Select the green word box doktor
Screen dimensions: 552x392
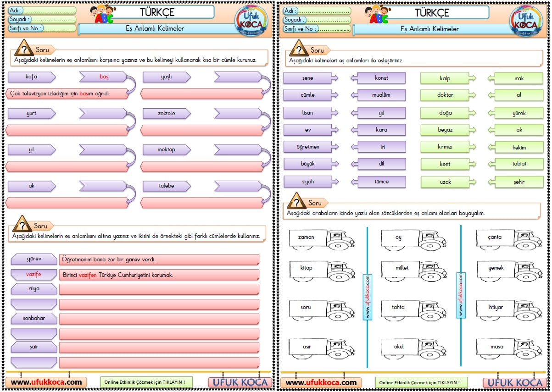coord(448,95)
